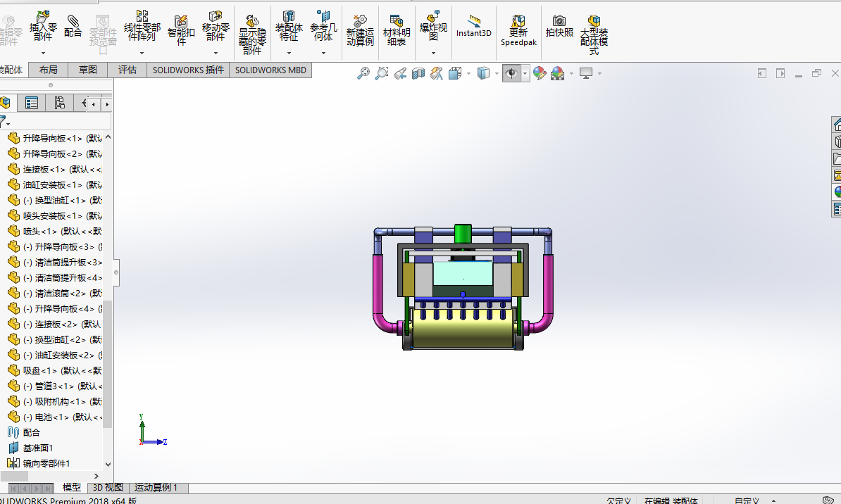Select 升降导向板<1> in feature tree
Viewport: 841px width, 504px height.
coord(55,139)
